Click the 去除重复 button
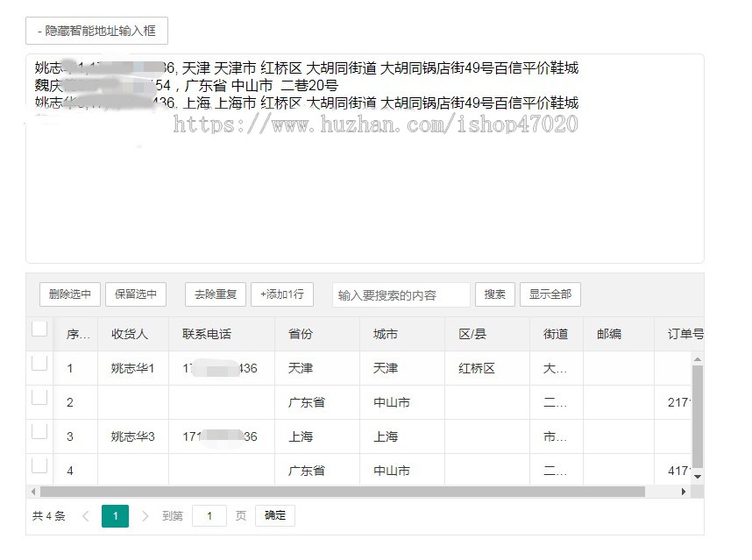Screen dimensions: 752x560 coord(216,294)
